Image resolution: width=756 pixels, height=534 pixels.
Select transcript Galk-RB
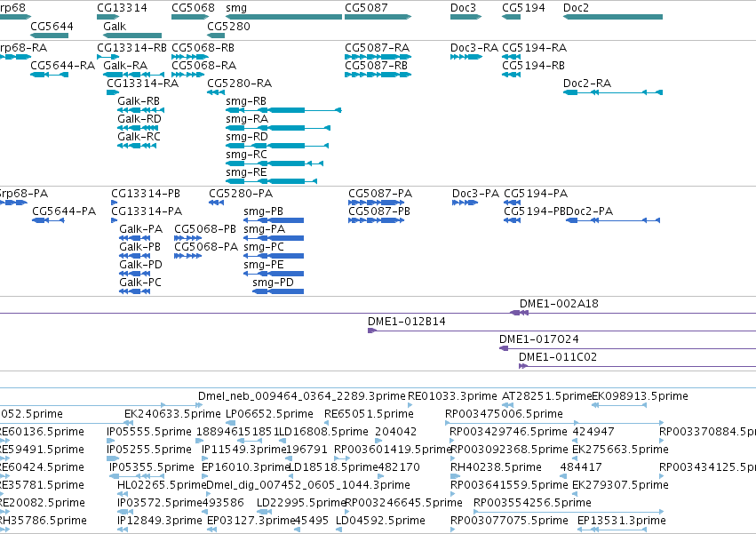pos(140,110)
